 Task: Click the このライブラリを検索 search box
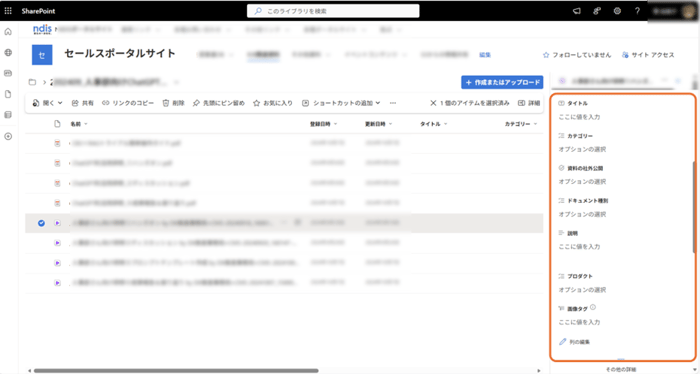pos(333,11)
